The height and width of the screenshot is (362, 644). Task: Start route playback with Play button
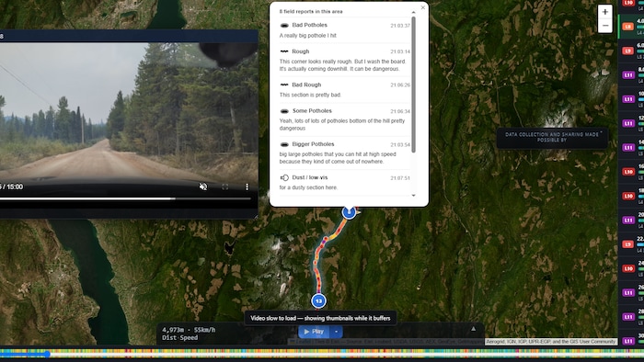coord(315,332)
